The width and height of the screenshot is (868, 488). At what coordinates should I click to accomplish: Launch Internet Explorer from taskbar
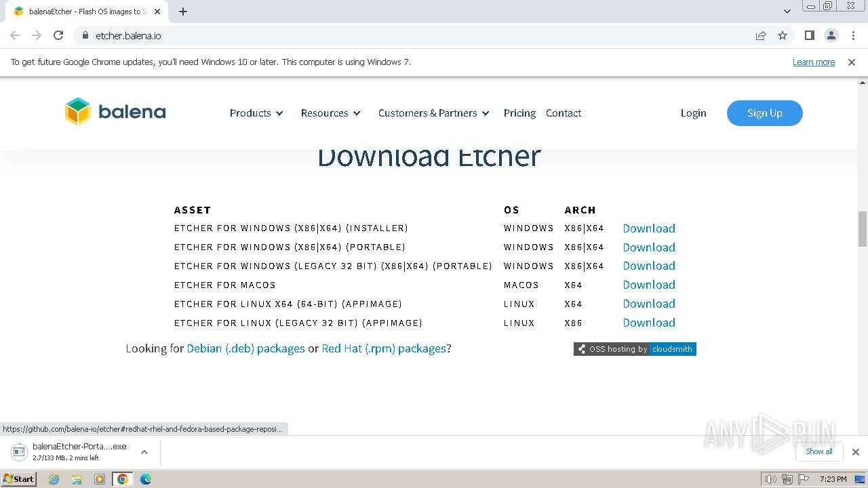[54, 479]
